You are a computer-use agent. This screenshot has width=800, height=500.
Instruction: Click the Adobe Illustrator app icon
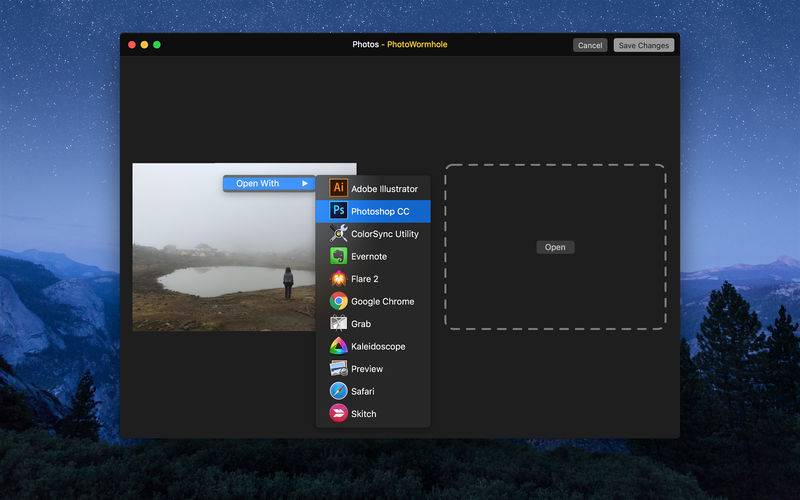click(338, 188)
